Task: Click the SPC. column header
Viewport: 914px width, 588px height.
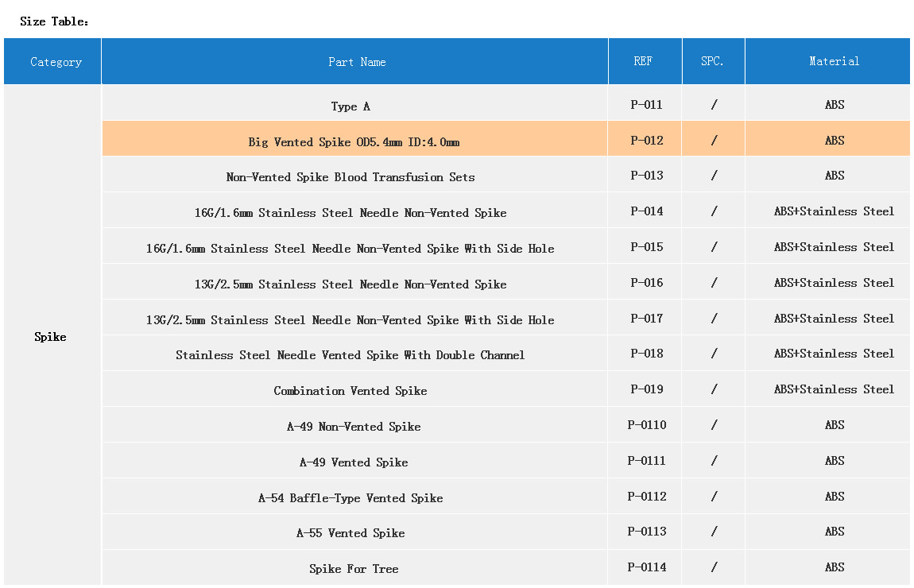Action: [x=712, y=61]
